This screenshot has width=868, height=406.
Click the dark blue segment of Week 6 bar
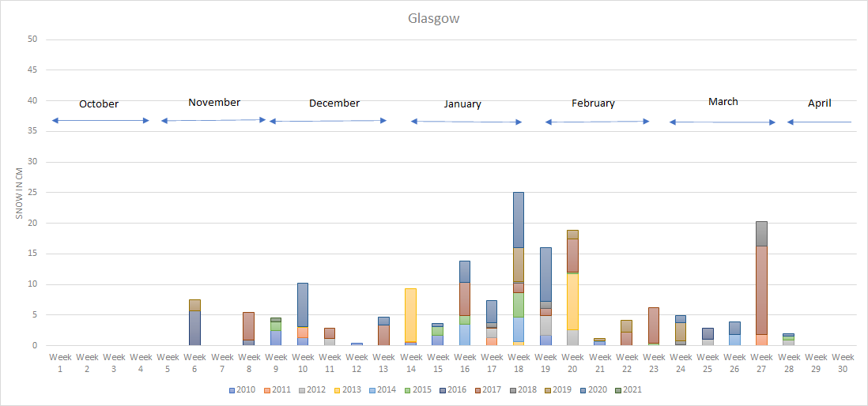pos(194,328)
